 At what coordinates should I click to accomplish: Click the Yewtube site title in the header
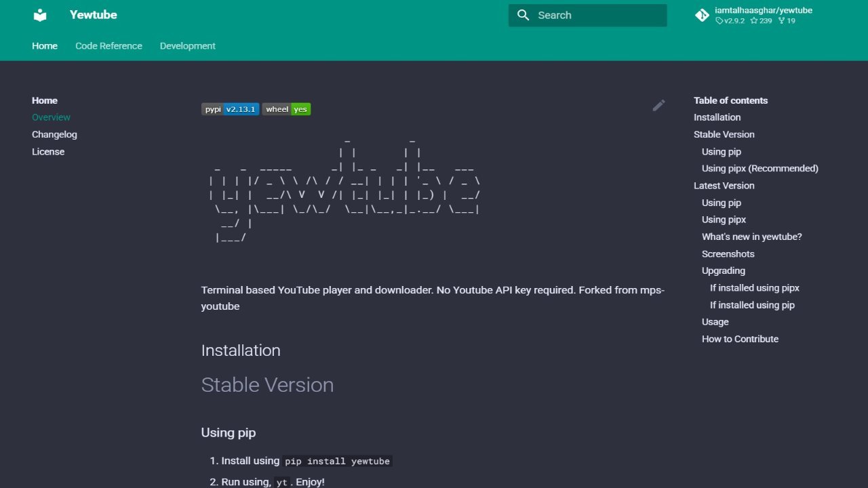pos(93,15)
